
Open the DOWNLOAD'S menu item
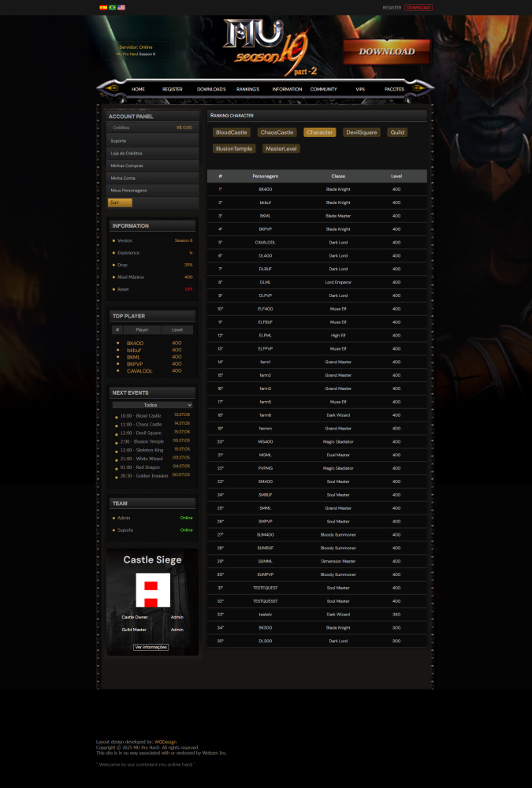pyautogui.click(x=211, y=89)
